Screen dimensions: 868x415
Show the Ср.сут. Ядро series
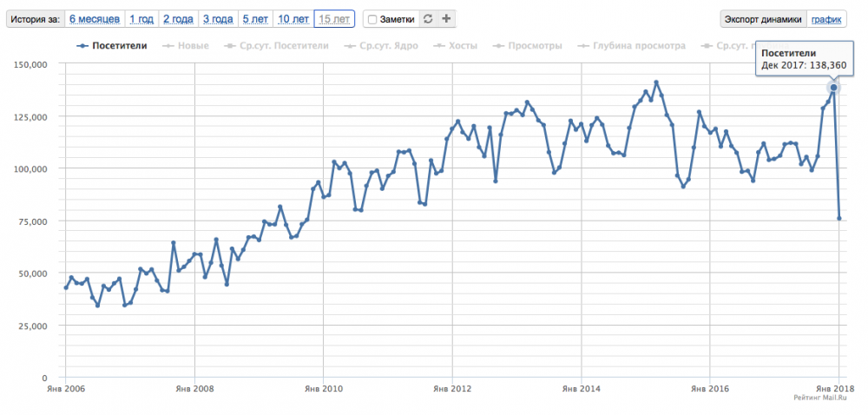(382, 45)
